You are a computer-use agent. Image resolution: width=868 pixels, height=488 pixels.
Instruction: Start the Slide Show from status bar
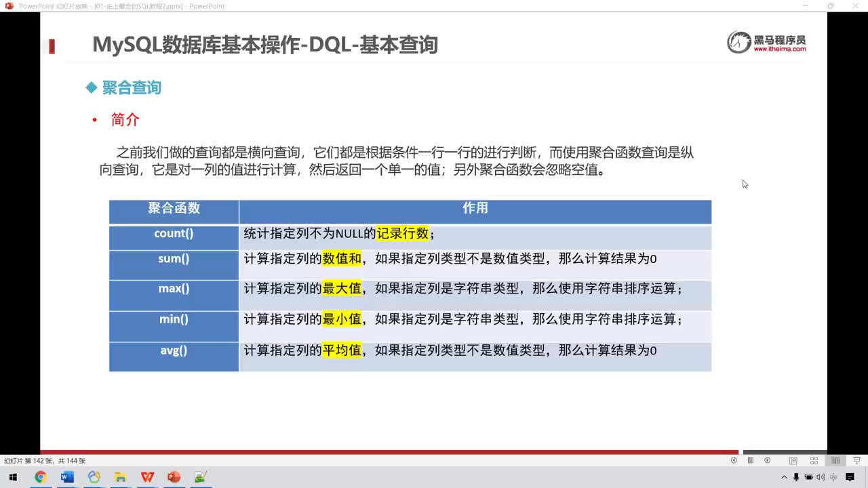(x=856, y=460)
